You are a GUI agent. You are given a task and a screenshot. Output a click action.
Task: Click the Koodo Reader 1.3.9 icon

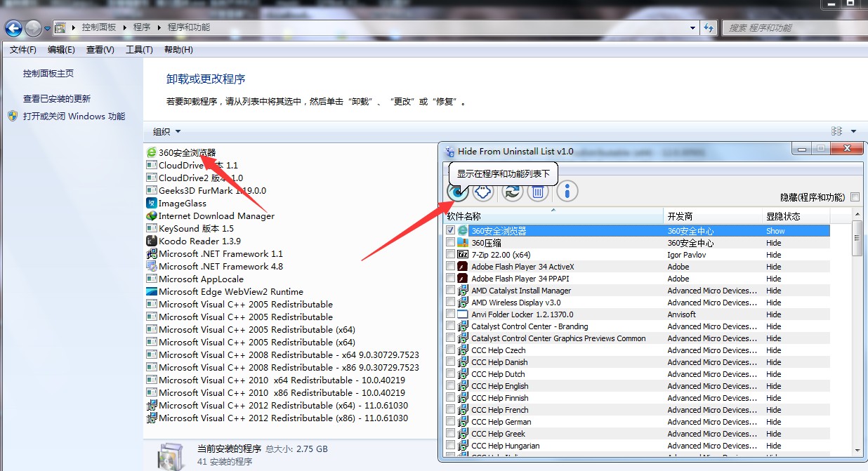pyautogui.click(x=151, y=241)
